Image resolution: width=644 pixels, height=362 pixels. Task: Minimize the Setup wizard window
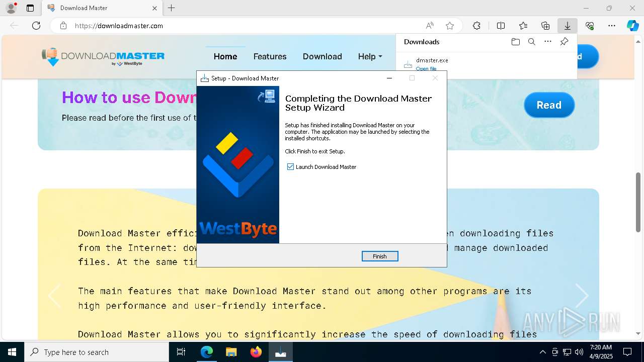(x=389, y=78)
